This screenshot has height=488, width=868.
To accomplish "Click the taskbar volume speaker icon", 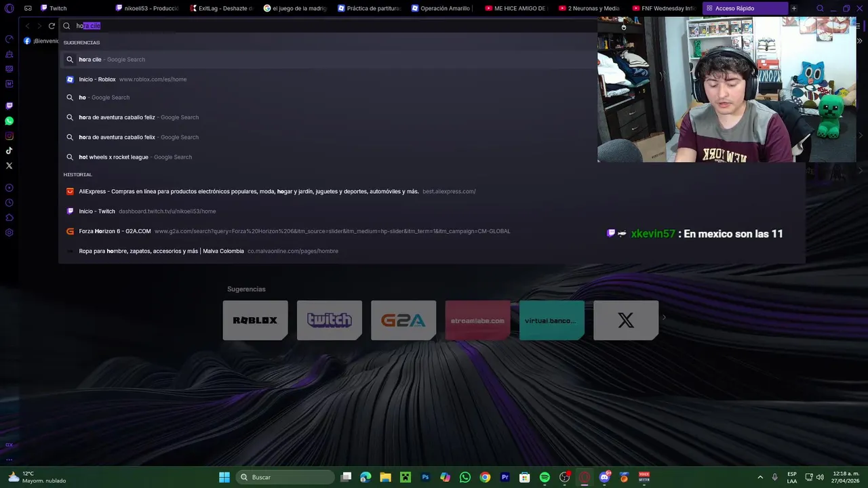I will [x=820, y=477].
